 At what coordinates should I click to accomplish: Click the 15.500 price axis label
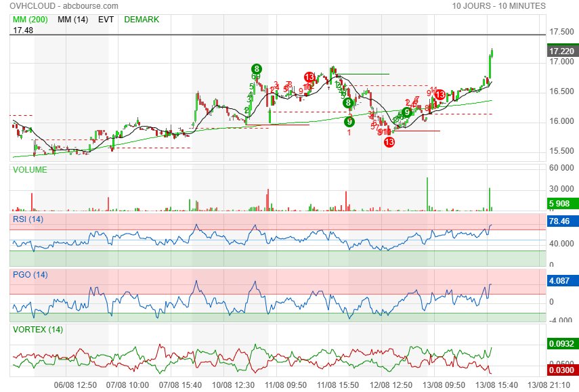pyautogui.click(x=561, y=150)
